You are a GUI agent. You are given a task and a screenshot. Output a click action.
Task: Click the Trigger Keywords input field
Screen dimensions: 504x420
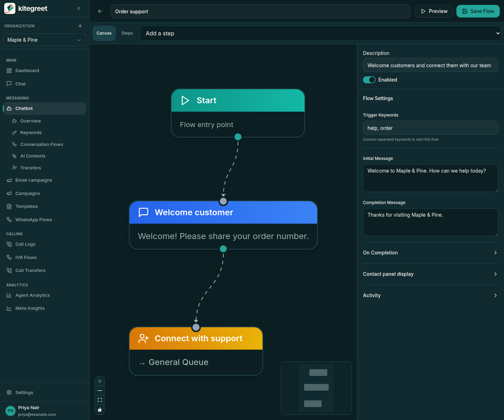pyautogui.click(x=430, y=128)
